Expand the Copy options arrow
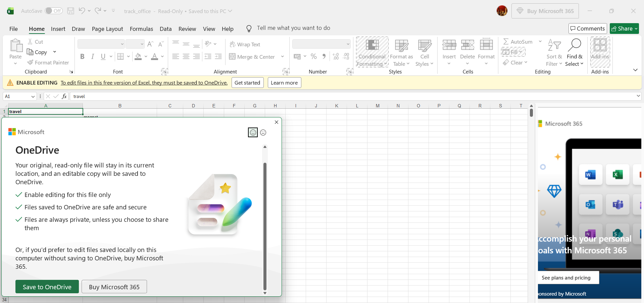644x303 pixels. (x=55, y=52)
